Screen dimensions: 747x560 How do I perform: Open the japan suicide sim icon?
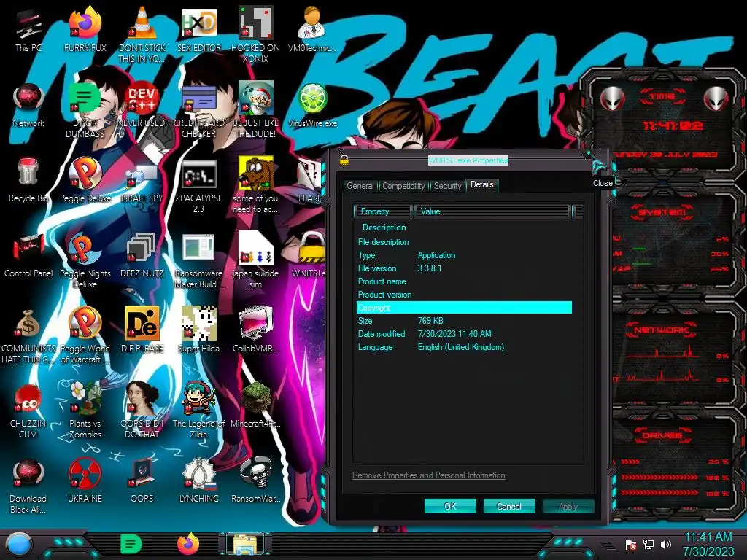coord(255,260)
